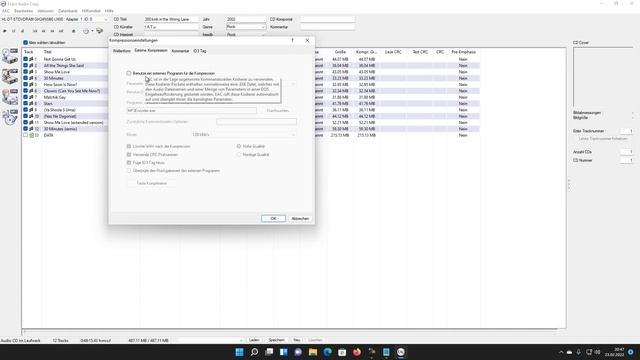Screen dimensions: 640x360
Task: Uncheck track 1 'Not Gonna Get Us'
Action: [25, 59]
